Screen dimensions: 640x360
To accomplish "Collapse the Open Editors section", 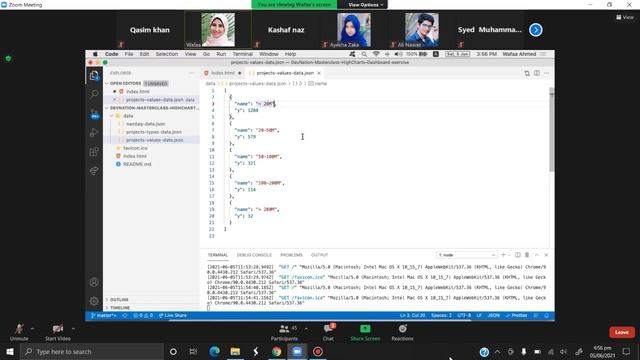I will pos(125,83).
